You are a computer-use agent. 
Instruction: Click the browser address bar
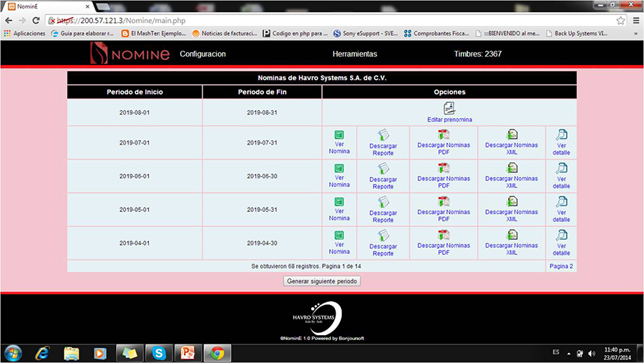point(322,20)
